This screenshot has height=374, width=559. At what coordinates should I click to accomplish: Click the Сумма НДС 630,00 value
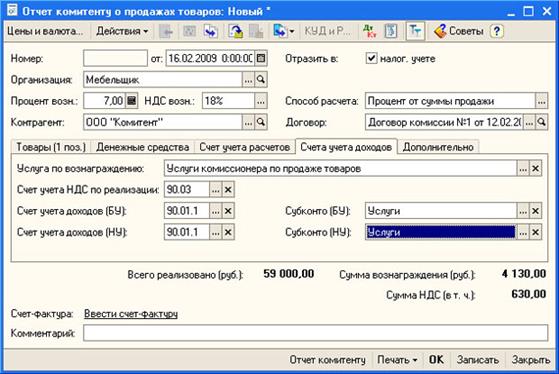529,294
